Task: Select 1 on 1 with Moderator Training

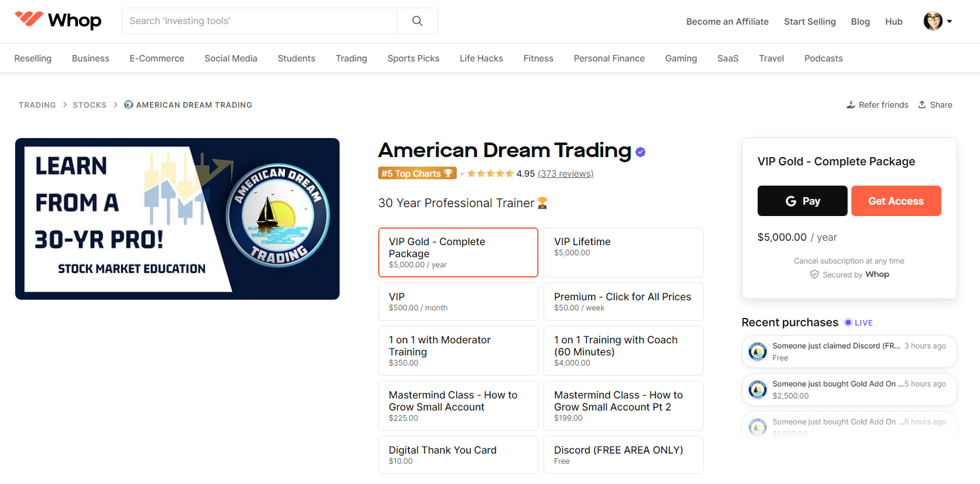Action: 458,350
